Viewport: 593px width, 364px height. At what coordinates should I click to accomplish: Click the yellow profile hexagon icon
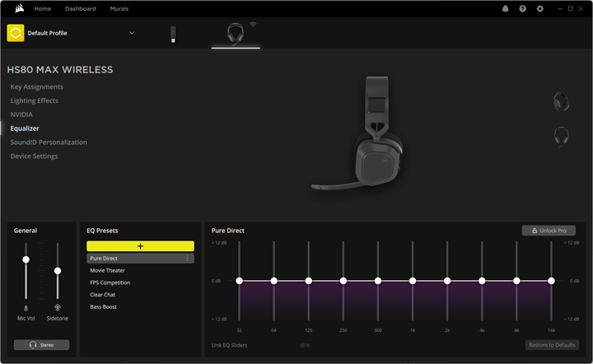(15, 33)
